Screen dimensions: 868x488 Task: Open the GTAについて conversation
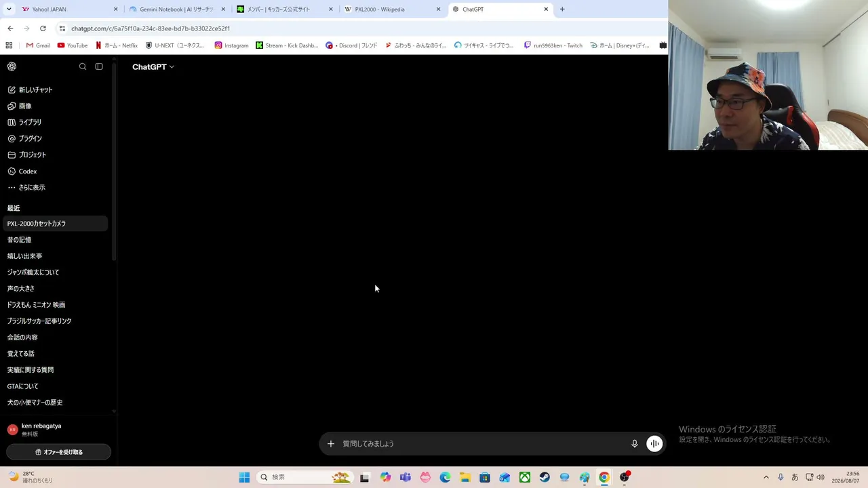(56, 386)
